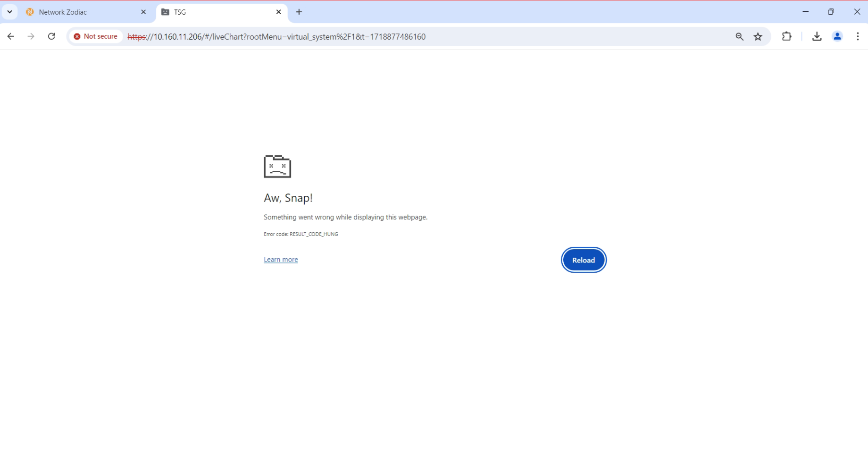
Task: Click the address bar URL field
Action: coord(425,36)
